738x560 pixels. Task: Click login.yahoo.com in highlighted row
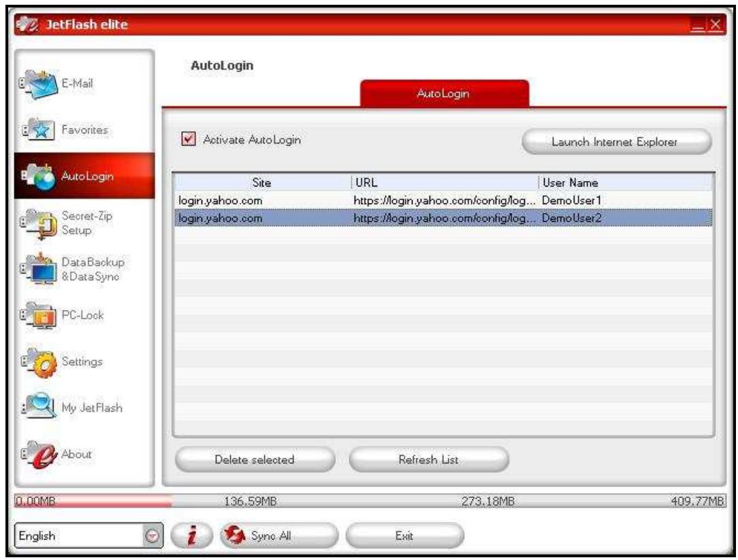220,218
